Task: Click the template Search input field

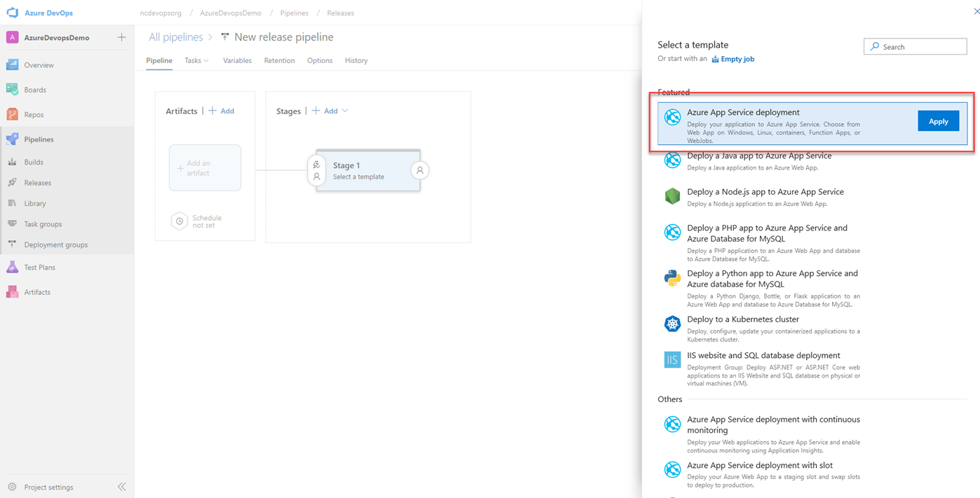Action: coord(915,47)
